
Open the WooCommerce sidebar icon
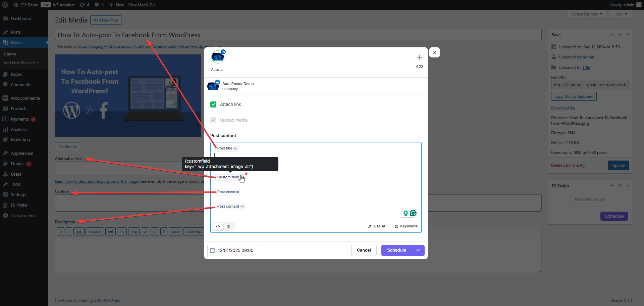[x=5, y=98]
